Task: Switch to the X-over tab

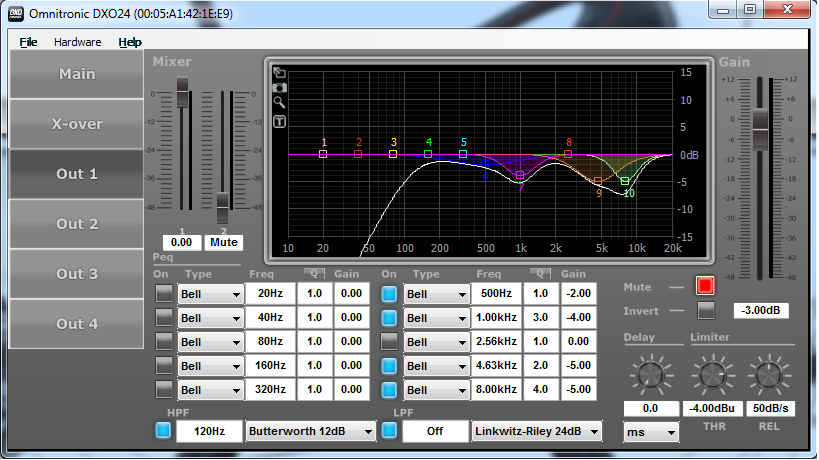Action: click(76, 124)
